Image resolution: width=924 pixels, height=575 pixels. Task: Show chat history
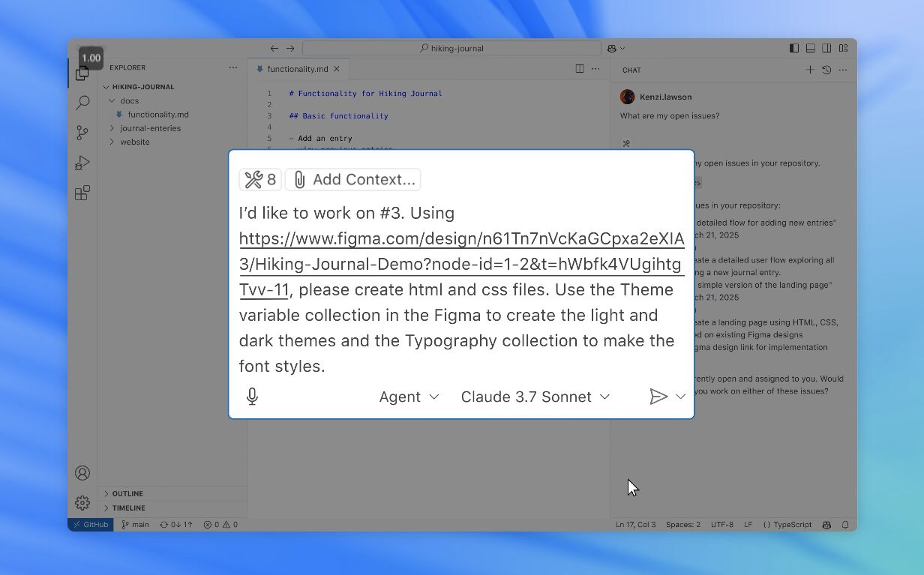click(x=826, y=70)
